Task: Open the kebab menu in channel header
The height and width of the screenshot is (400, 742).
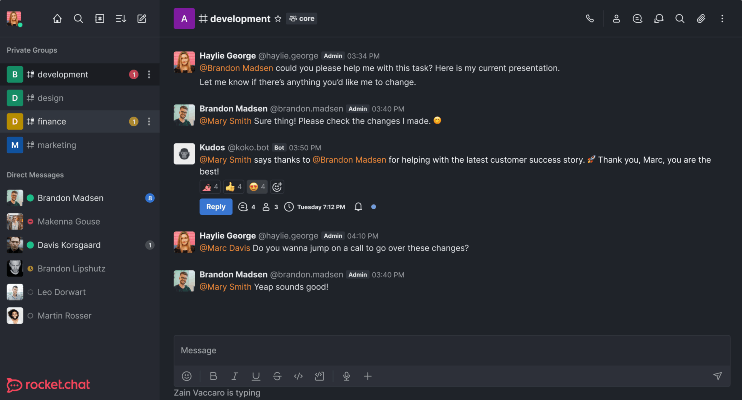Action: [x=722, y=19]
